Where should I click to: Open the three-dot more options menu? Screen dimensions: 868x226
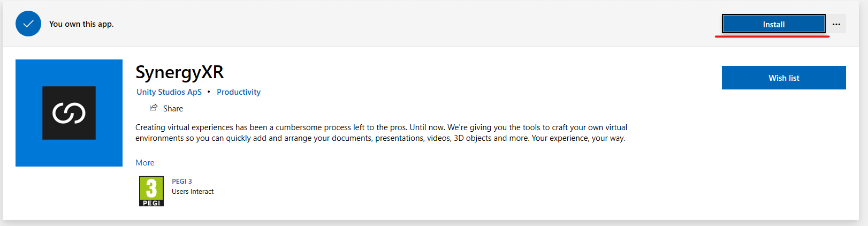pyautogui.click(x=836, y=24)
